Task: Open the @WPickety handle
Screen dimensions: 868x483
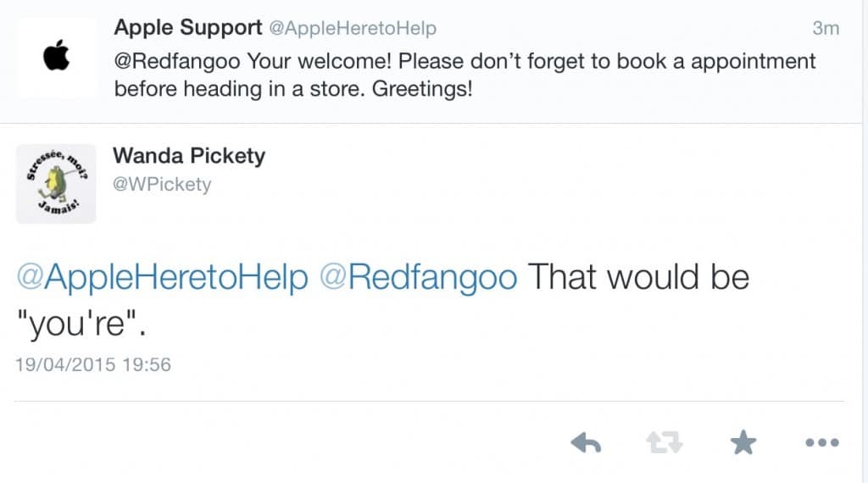Action: click(162, 184)
